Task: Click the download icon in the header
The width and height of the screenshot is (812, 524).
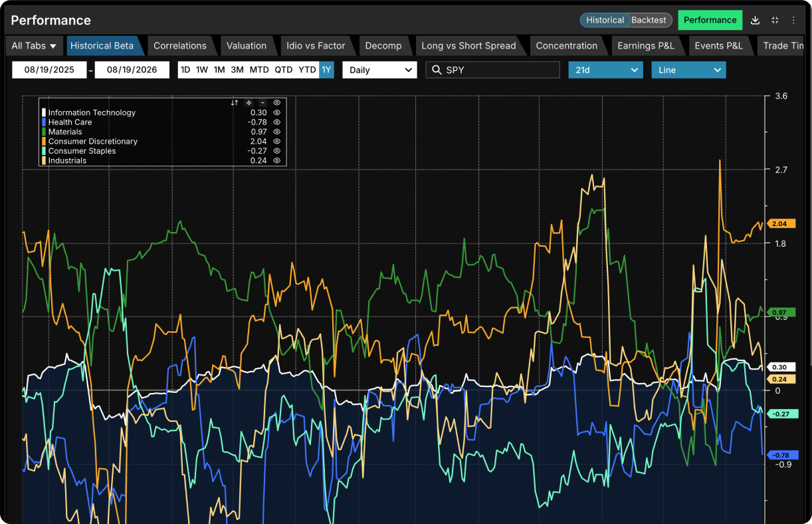Action: (x=755, y=20)
